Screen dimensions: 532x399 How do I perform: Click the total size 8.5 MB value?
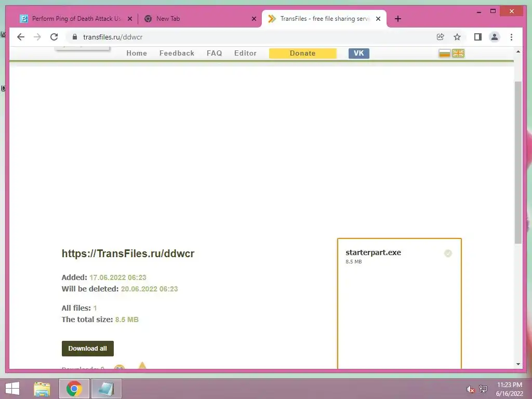point(127,320)
